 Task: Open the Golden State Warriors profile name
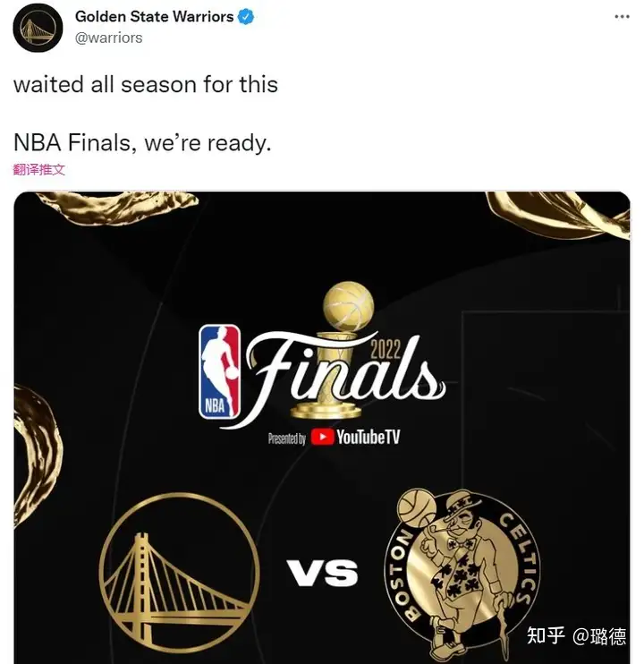pyautogui.click(x=154, y=16)
